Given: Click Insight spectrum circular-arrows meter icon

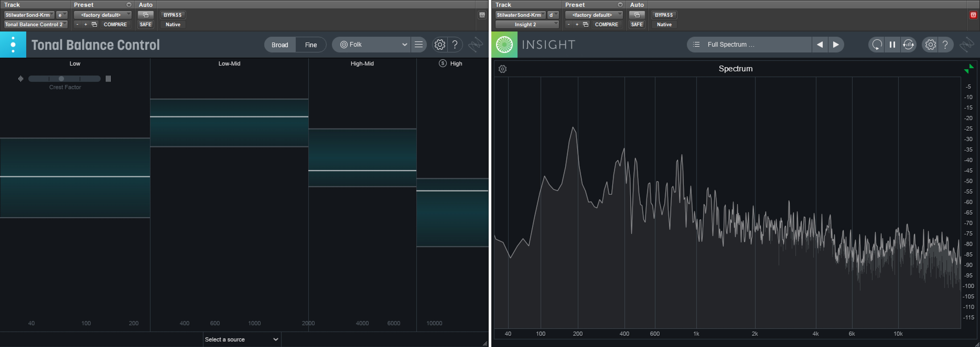Looking at the screenshot, I should coord(908,45).
